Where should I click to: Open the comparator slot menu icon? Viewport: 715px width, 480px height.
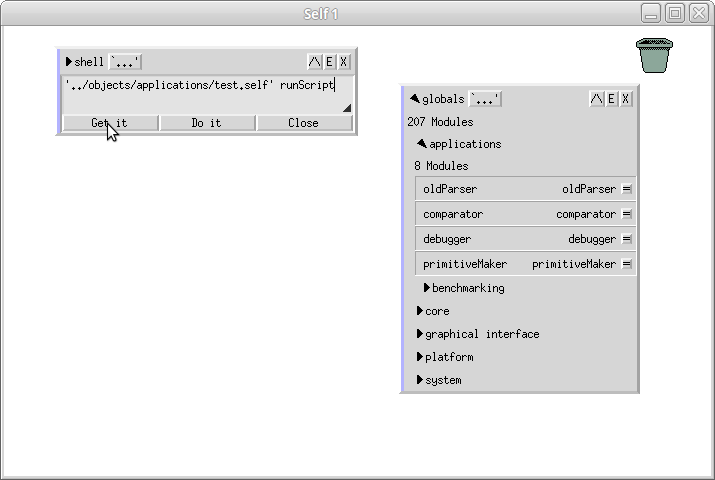click(627, 214)
